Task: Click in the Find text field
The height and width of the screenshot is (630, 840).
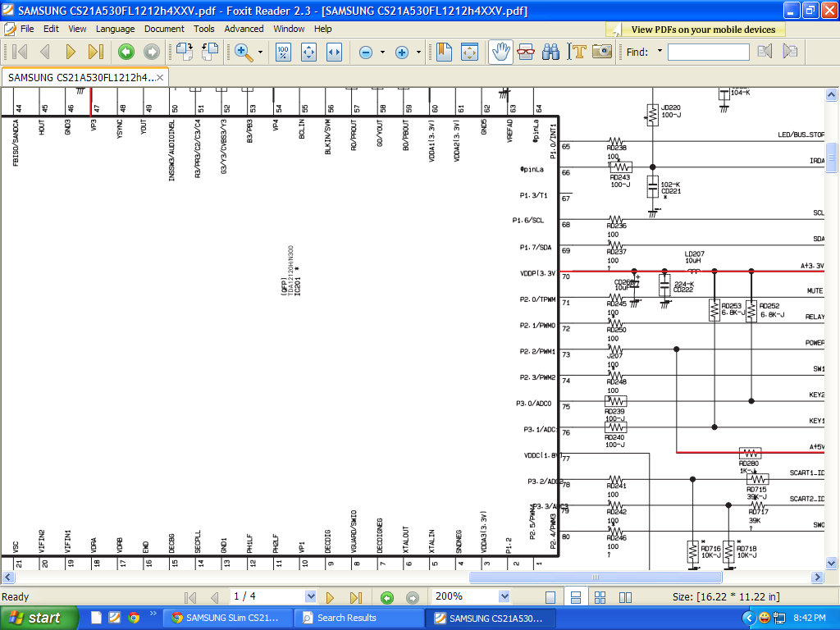Action: [708, 52]
